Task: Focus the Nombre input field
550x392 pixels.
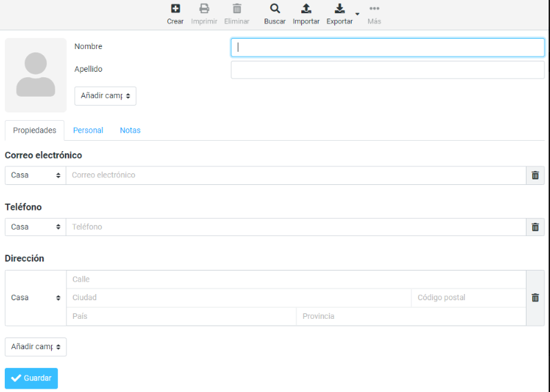Action: click(388, 48)
